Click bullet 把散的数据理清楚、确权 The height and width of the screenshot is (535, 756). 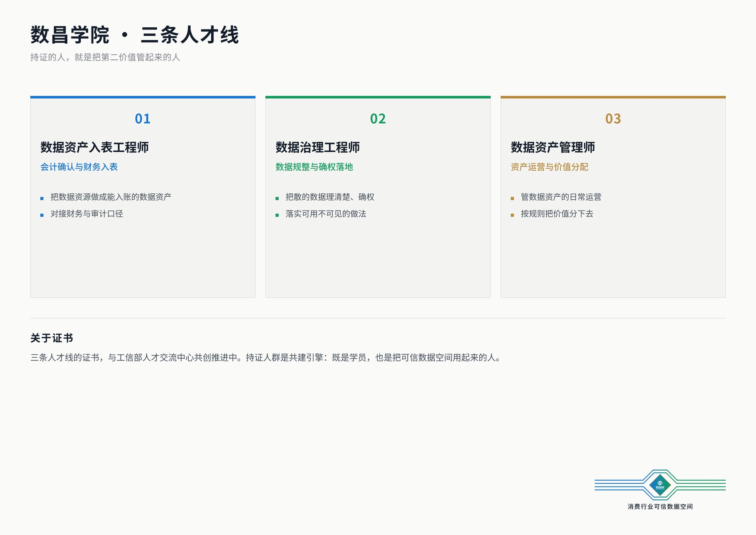click(330, 197)
